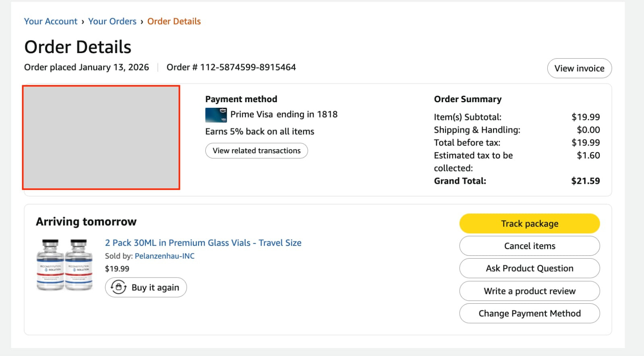644x356 pixels.
Task: Click the Buy it again cart icon
Action: pyautogui.click(x=118, y=287)
